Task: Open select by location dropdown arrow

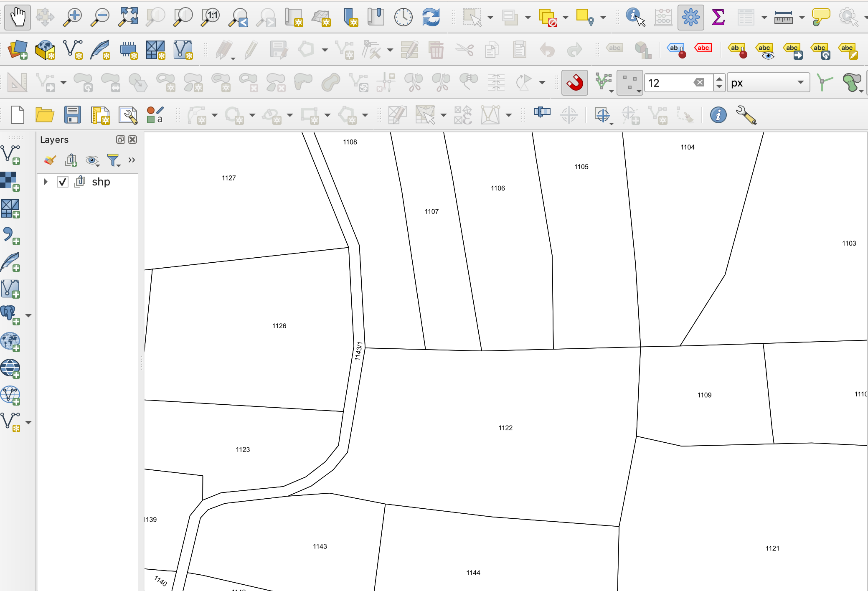Action: [603, 18]
